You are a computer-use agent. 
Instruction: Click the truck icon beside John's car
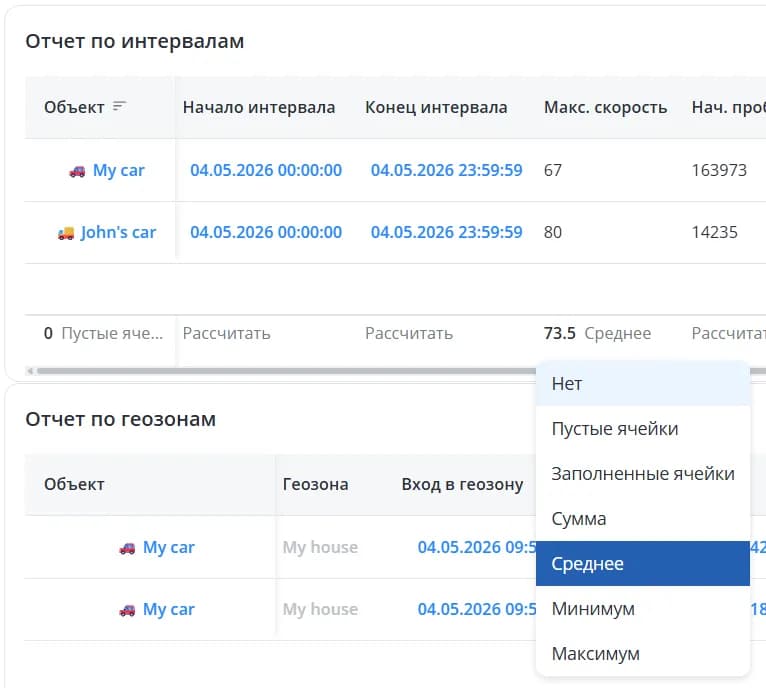click(x=65, y=233)
